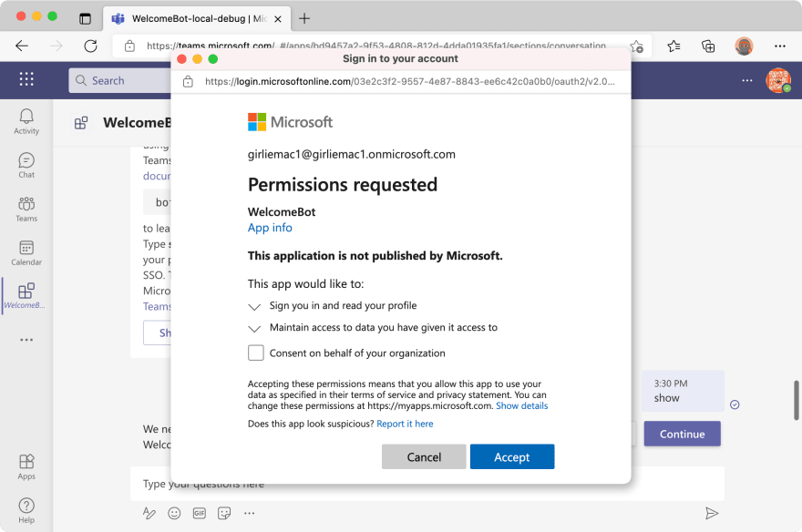Click the message read receipt check icon
The width and height of the screenshot is (802, 532).
click(735, 404)
